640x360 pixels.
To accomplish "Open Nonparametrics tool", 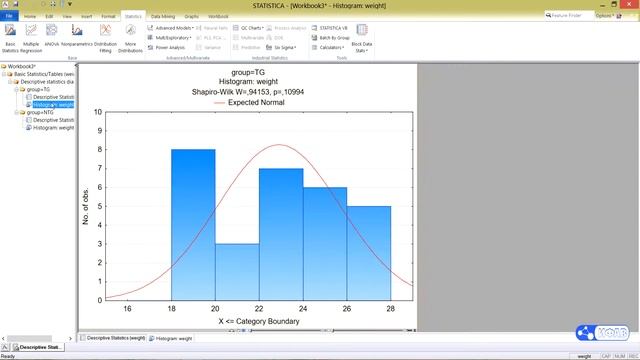I will 77,35.
